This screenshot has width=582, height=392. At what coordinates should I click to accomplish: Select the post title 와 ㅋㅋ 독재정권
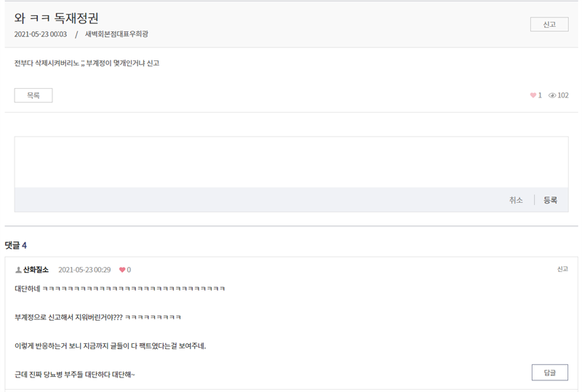point(57,17)
